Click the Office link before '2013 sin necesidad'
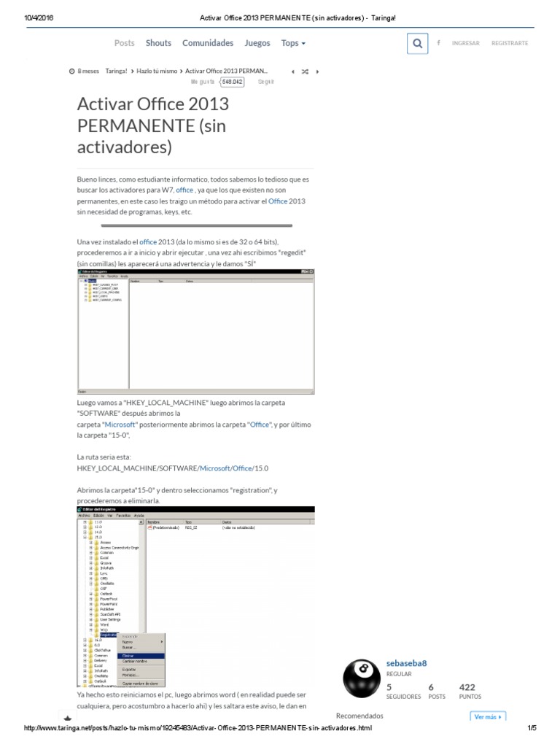560x747 pixels. click(278, 201)
